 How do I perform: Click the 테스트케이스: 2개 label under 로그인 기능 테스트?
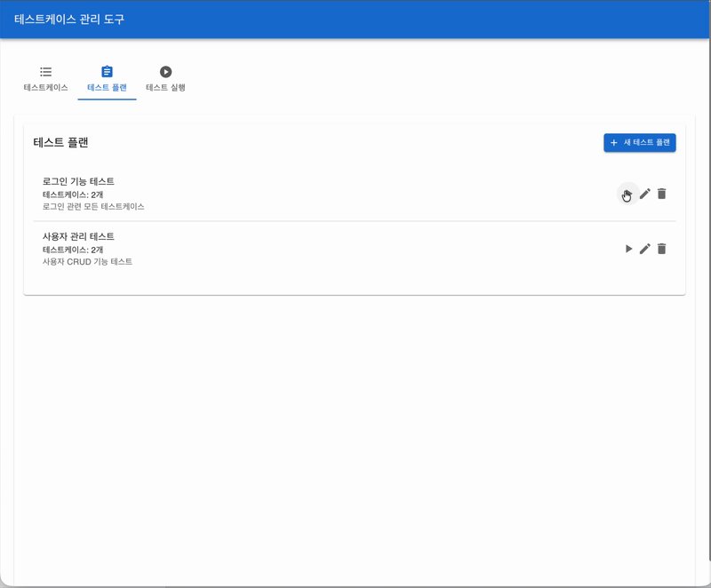click(x=72, y=194)
